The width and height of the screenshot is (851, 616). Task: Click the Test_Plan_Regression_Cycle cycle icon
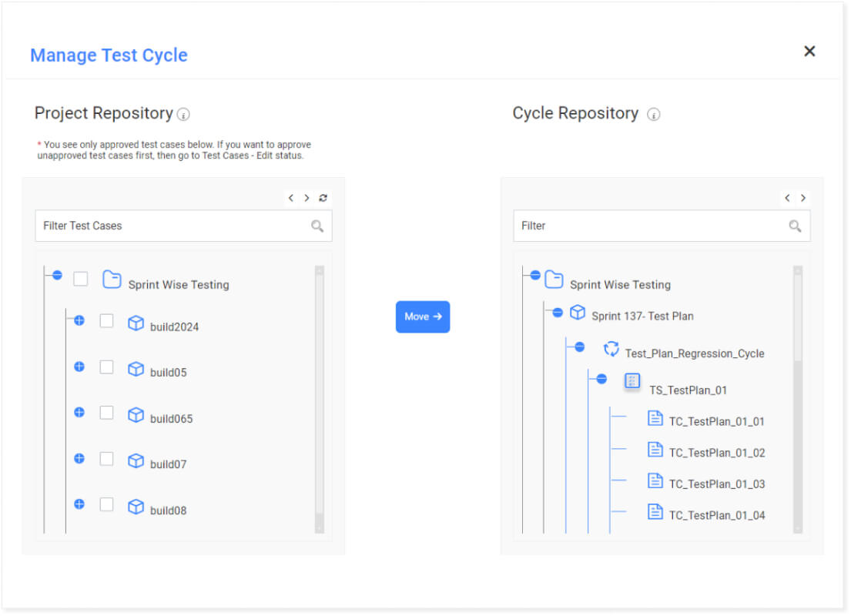(x=611, y=349)
